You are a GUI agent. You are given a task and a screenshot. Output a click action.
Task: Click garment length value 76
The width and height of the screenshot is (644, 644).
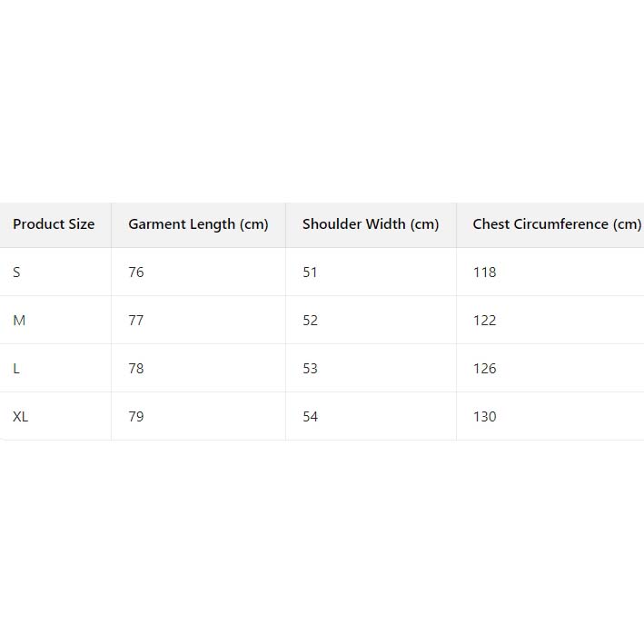(136, 272)
